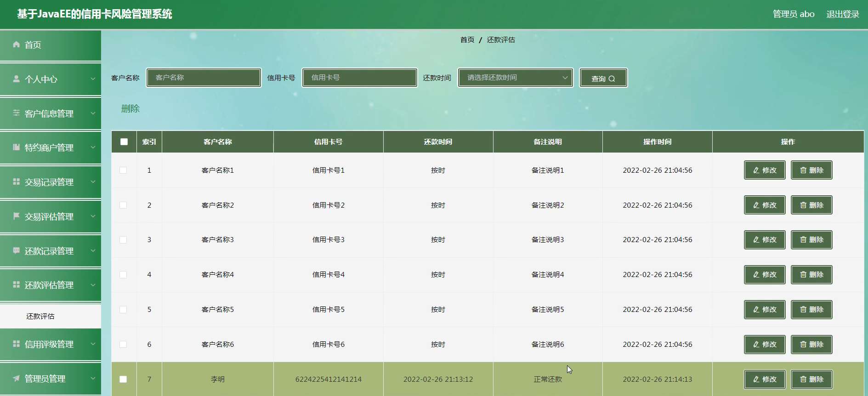Click the 正常还款 remark cell
This screenshot has height=396, width=868.
pos(548,379)
